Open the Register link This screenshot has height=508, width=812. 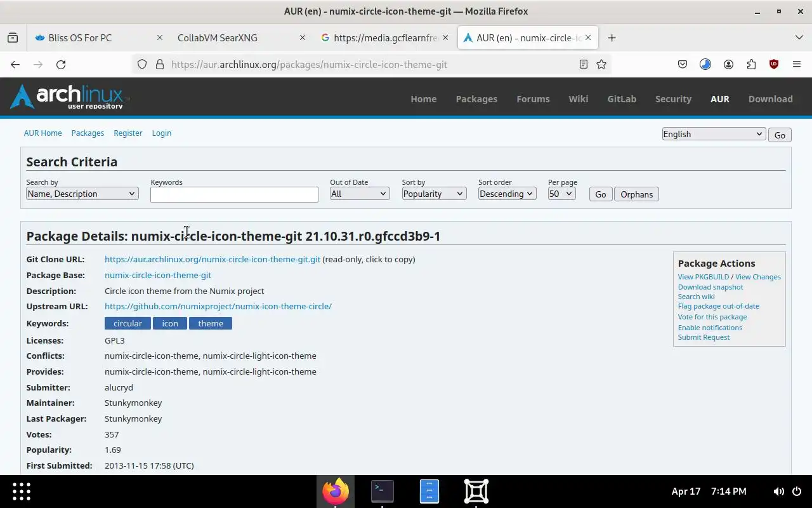[128, 133]
